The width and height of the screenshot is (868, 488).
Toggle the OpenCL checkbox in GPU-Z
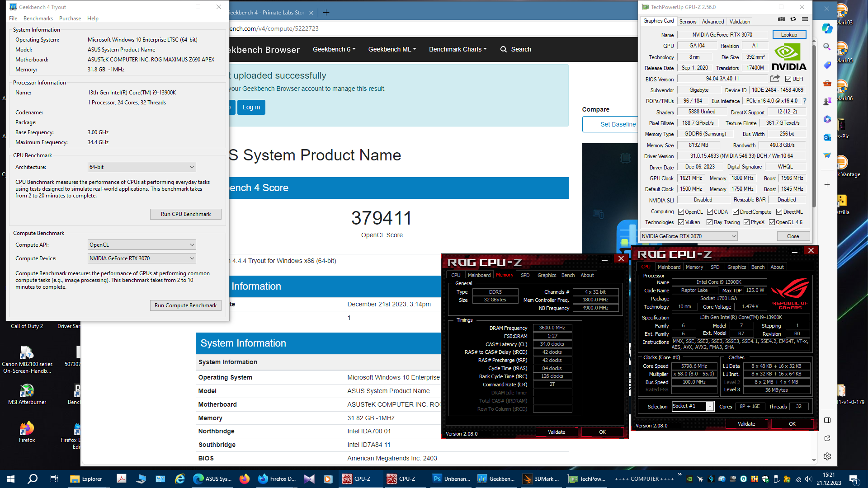681,212
